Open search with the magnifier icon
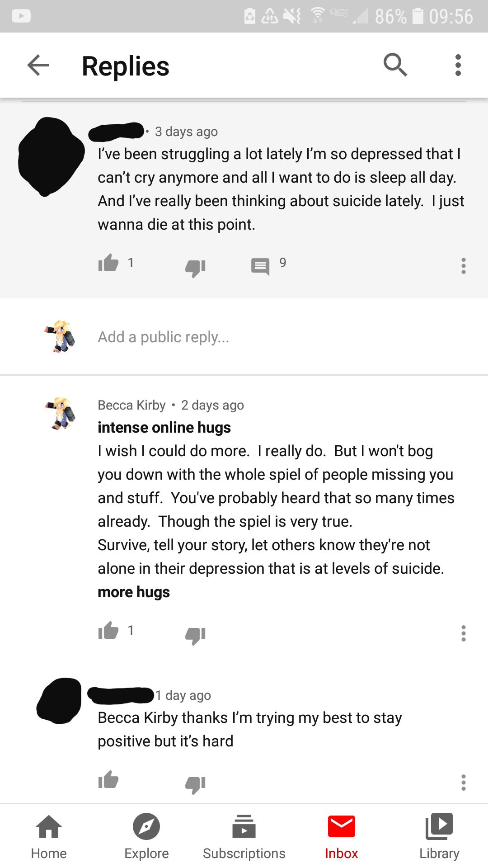The height and width of the screenshot is (868, 488). point(395,65)
